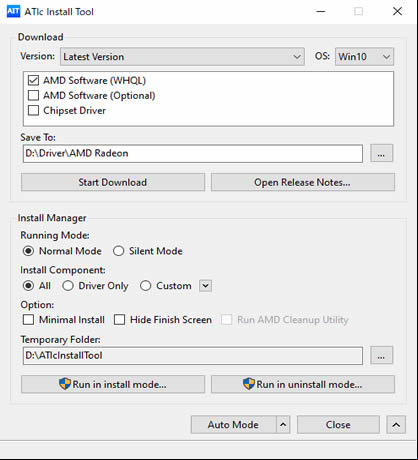418x460 pixels.
Task: Browse for Save To folder with ellipsis button
Action: [381, 154]
